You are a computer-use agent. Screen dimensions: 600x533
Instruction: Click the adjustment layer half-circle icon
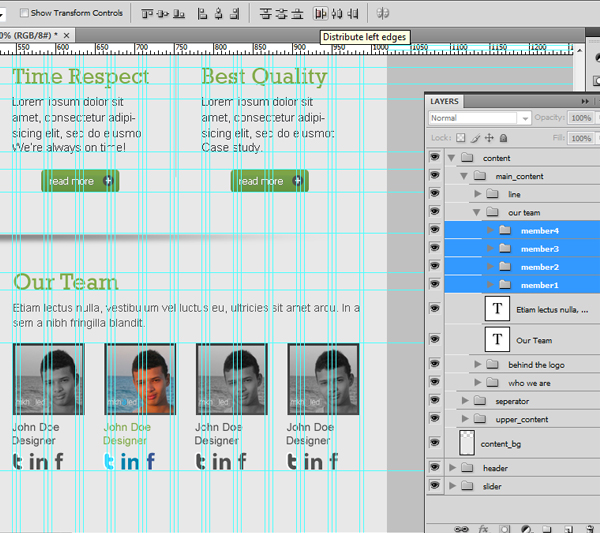point(527,529)
